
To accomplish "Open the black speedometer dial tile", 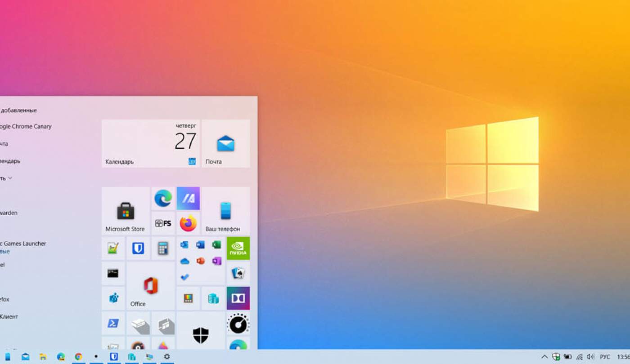I will coord(238,323).
